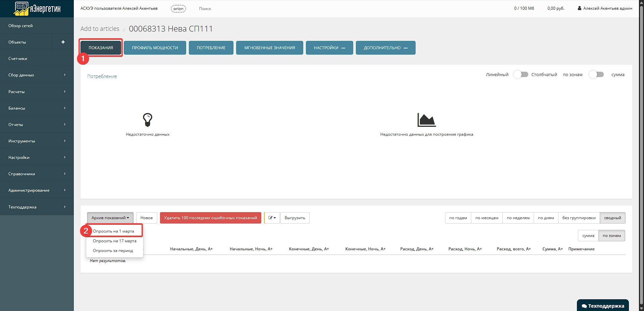Click the area chart icon
The height and width of the screenshot is (311, 644).
426,120
